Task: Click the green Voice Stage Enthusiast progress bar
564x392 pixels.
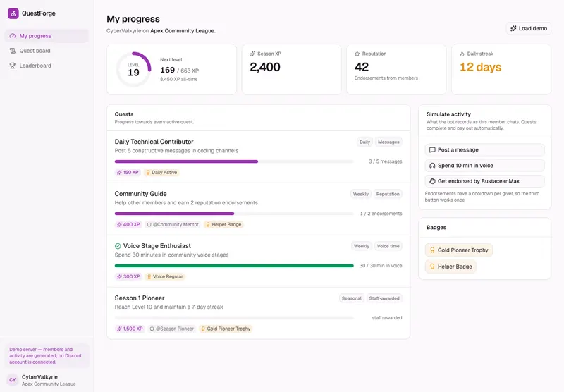Action: tap(234, 266)
